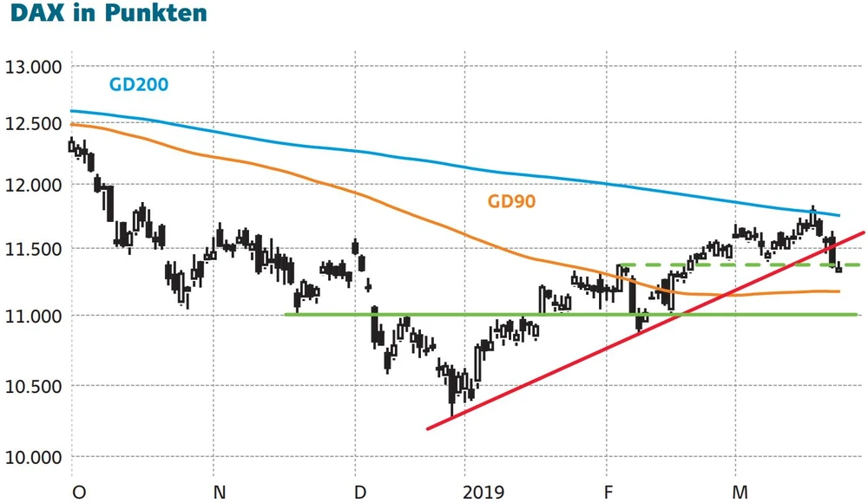This screenshot has width=868, height=503.
Task: Select the December "D" x-axis marker
Action: pyautogui.click(x=360, y=492)
